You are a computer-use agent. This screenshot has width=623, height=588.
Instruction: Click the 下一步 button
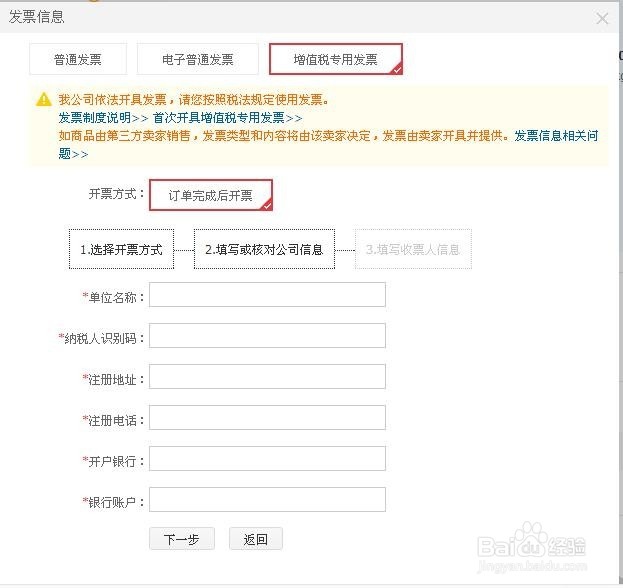(182, 539)
